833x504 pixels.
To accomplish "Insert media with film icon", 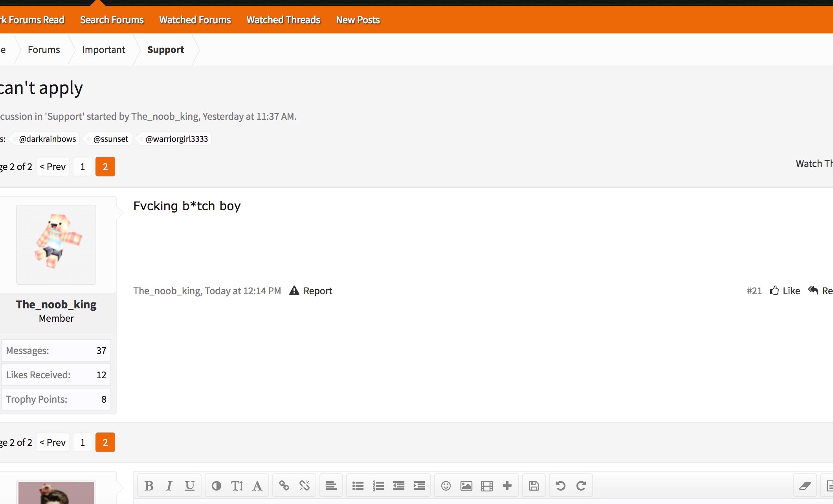I will [487, 486].
